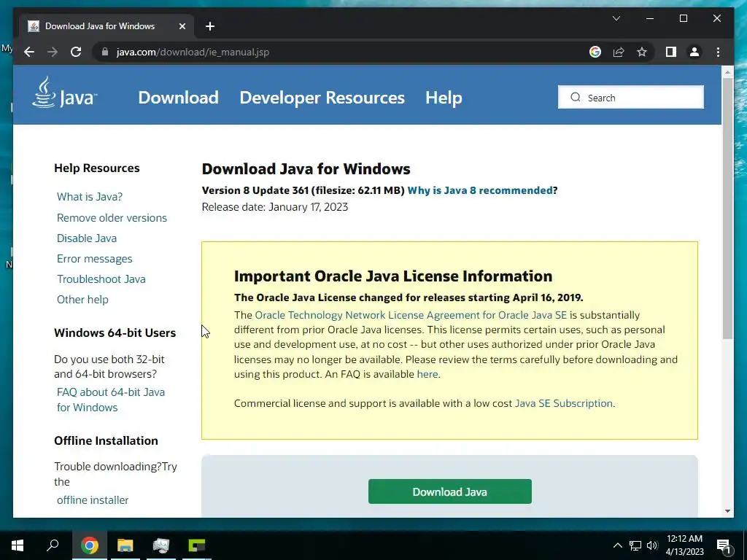Select the Download Java for Windows tab
This screenshot has height=560, width=747.
point(107,26)
